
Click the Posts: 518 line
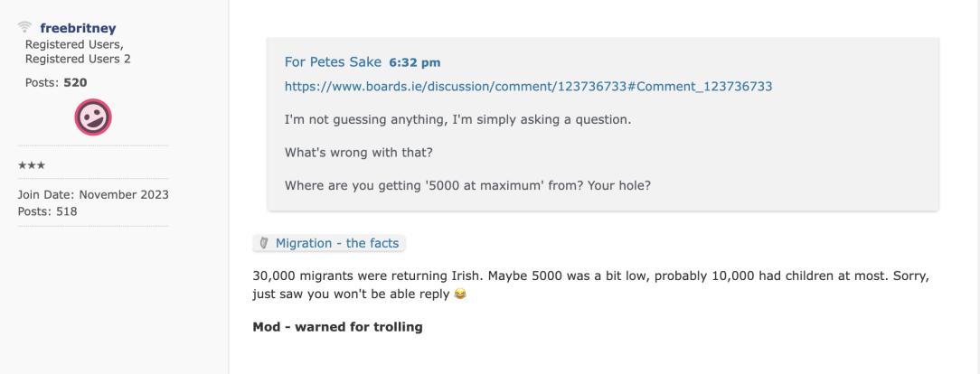tap(48, 211)
